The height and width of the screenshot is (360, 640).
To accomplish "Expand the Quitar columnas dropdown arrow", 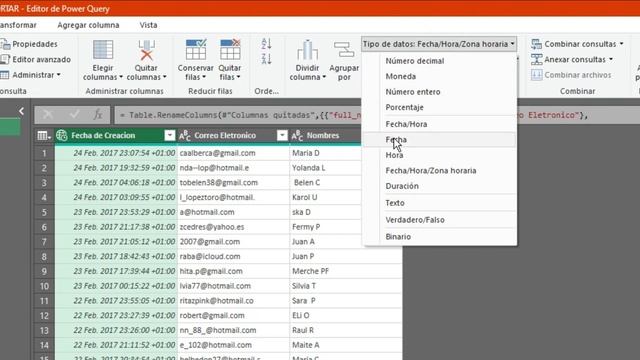I will coord(164,77).
